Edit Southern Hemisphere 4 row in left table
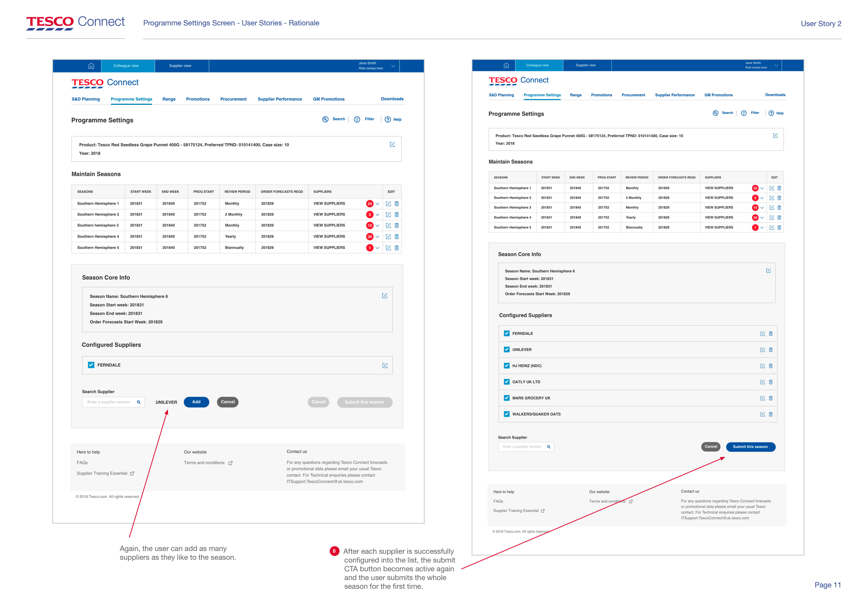The width and height of the screenshot is (868, 614). click(388, 237)
